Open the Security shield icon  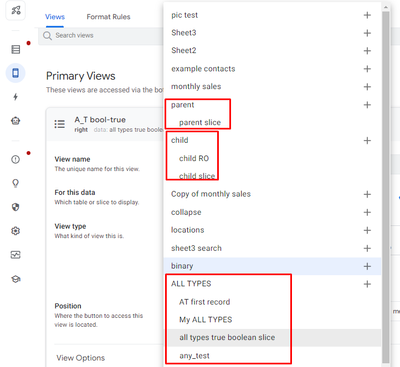click(16, 207)
